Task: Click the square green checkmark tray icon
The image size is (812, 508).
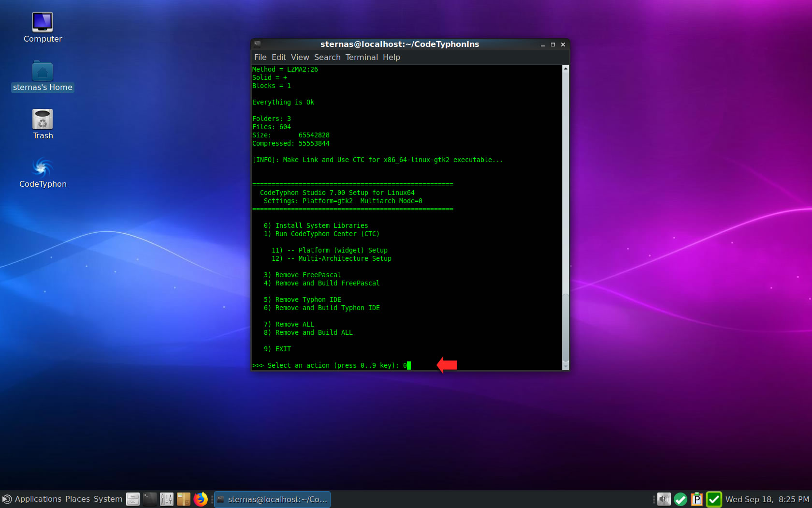Action: [x=714, y=499]
